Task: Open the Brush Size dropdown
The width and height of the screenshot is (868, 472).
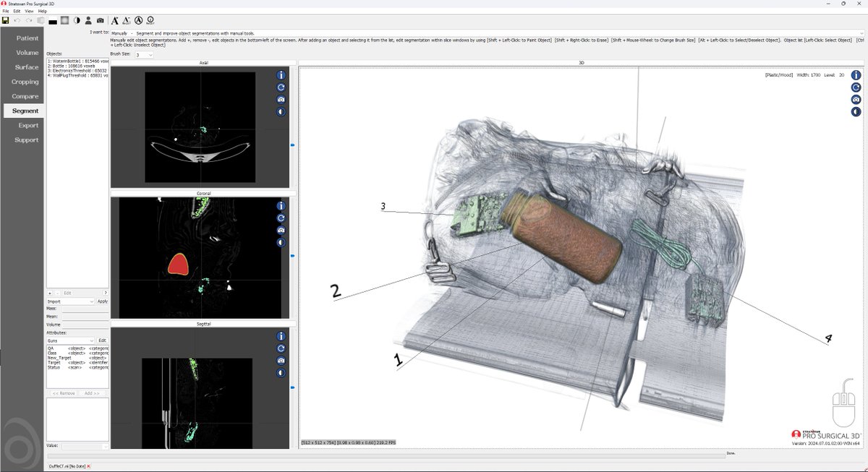Action: [x=145, y=55]
